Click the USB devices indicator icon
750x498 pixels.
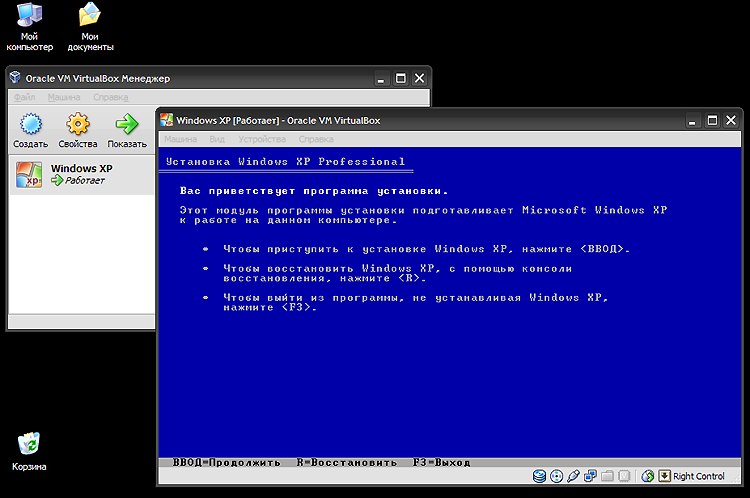[x=574, y=476]
